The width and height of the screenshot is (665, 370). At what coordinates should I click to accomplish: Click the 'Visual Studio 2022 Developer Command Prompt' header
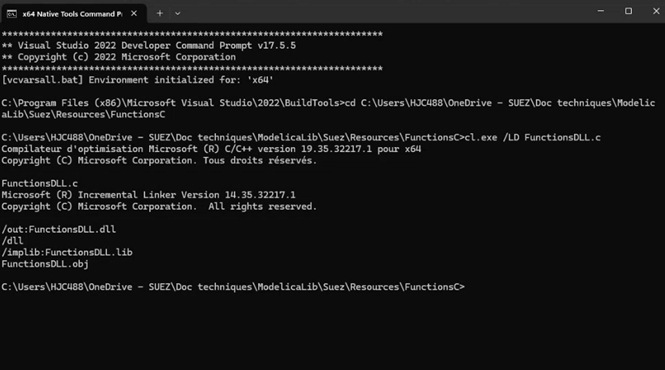pos(148,45)
